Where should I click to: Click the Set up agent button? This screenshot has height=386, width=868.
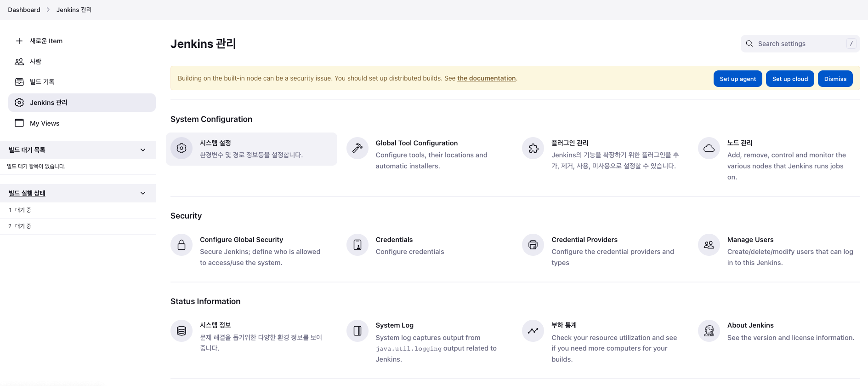[x=738, y=79]
